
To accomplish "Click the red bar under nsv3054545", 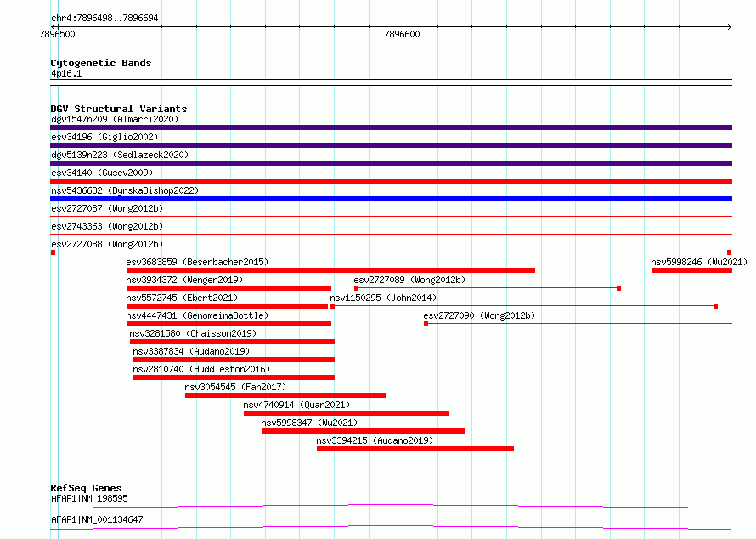I will 286,395.
